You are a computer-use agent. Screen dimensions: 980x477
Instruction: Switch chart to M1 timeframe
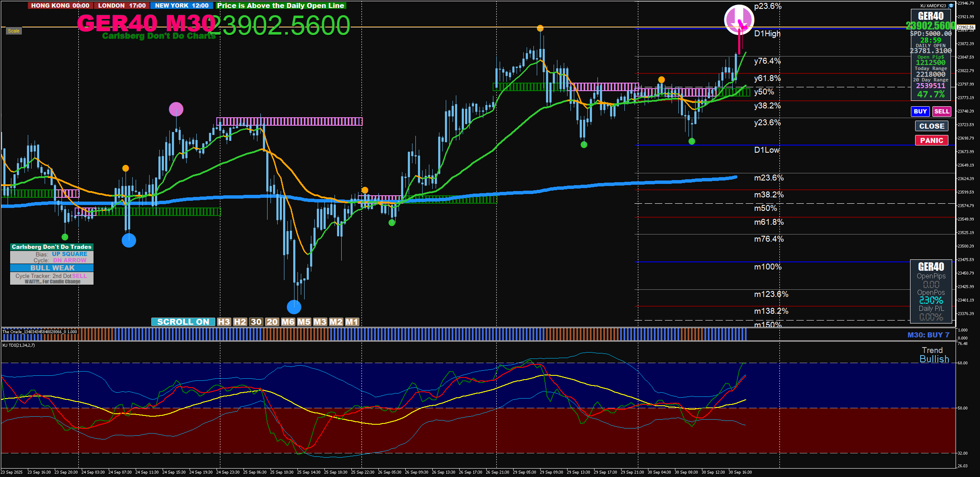(x=352, y=322)
